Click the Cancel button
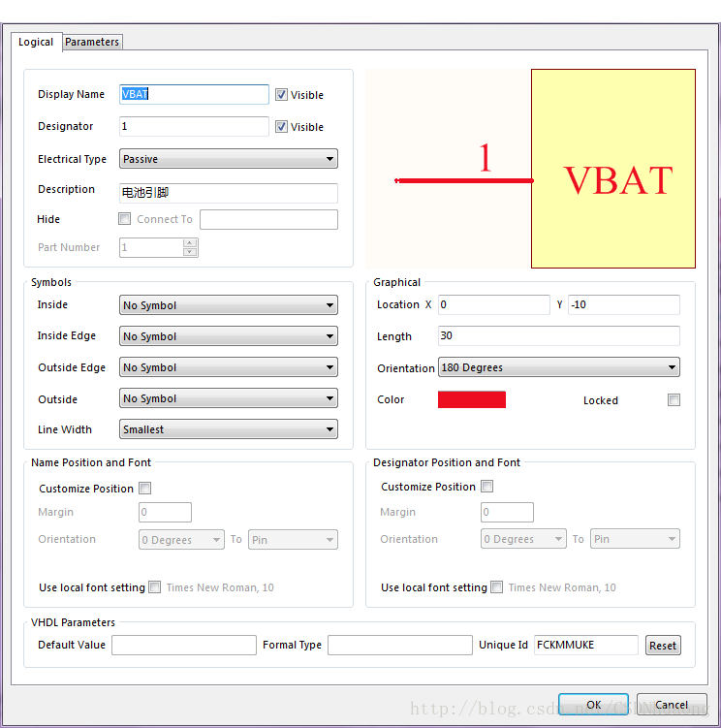This screenshot has height=728, width=721. point(671,705)
